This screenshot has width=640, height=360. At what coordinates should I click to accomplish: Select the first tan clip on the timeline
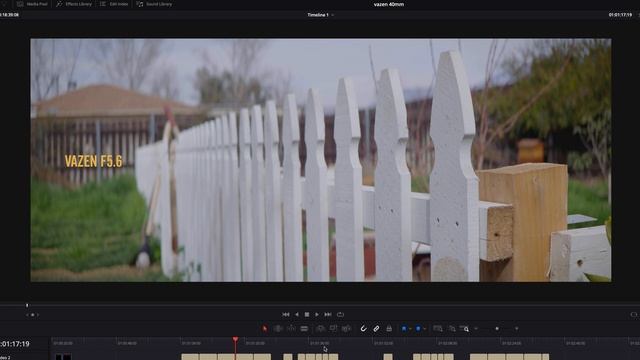point(190,357)
